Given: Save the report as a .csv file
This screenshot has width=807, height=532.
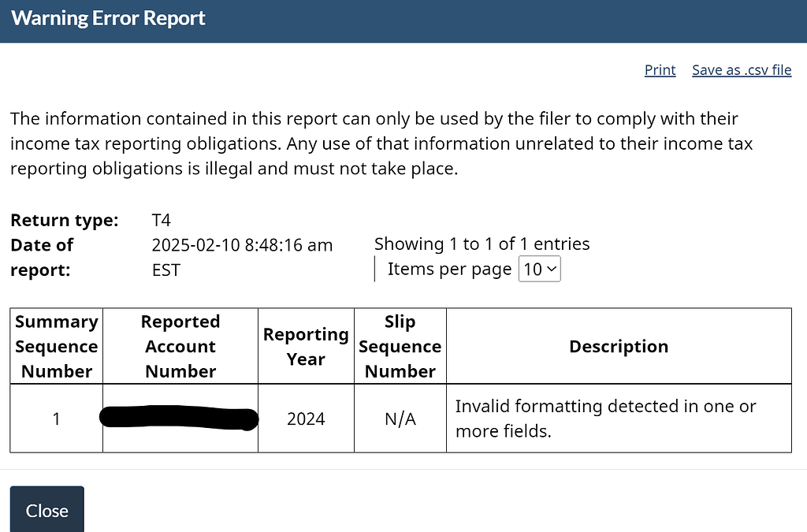Looking at the screenshot, I should tap(742, 70).
